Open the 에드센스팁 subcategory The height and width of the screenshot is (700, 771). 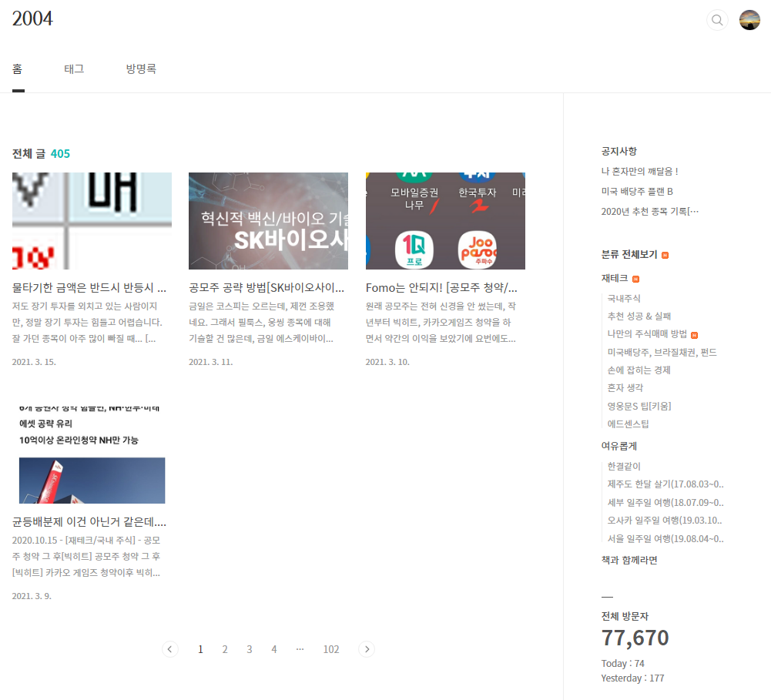point(628,424)
